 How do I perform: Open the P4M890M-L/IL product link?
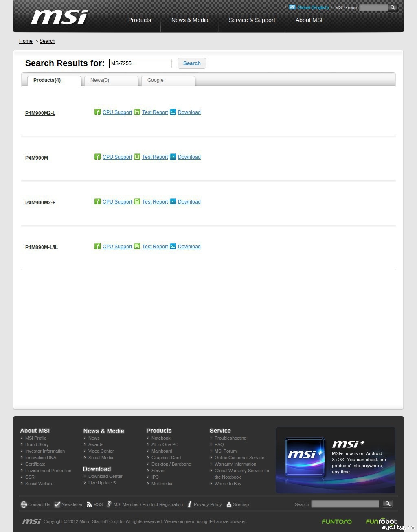42,247
